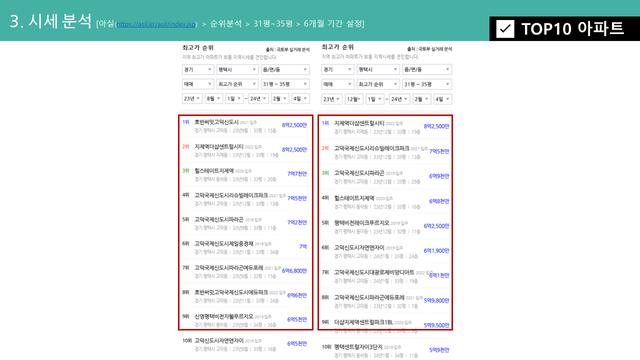The image size is (640, 360).
Task: Select the 평택비전레이크푸르지오 apartment name
Action: 362,223
